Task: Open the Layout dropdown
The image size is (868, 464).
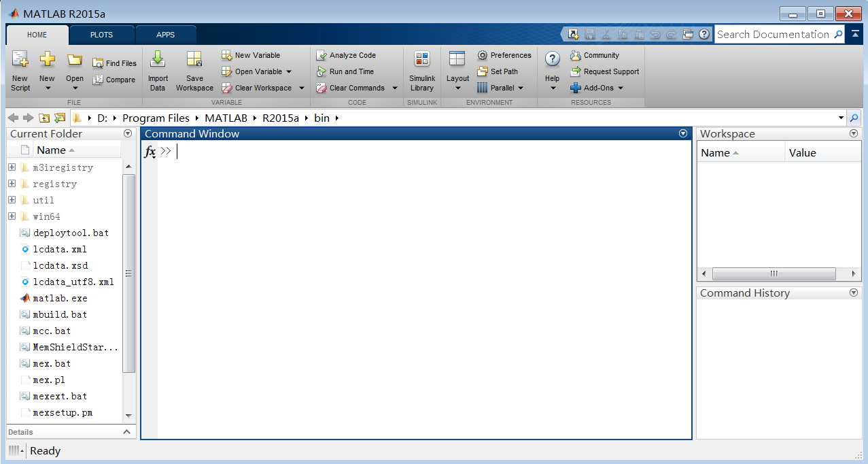Action: click(457, 88)
